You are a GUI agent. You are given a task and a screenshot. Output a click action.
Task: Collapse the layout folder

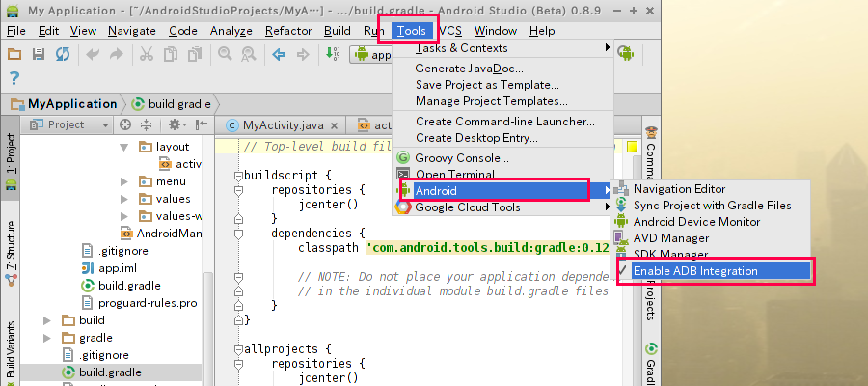coord(124,147)
